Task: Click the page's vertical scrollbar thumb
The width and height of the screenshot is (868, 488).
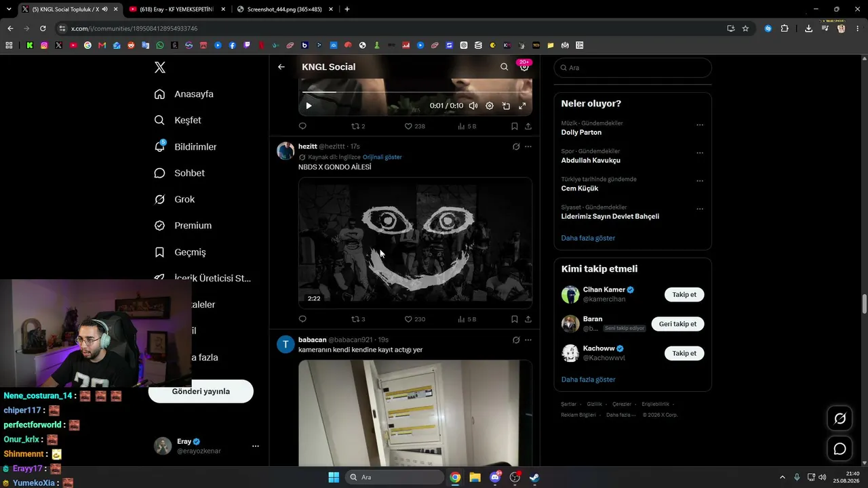Action: pyautogui.click(x=864, y=304)
